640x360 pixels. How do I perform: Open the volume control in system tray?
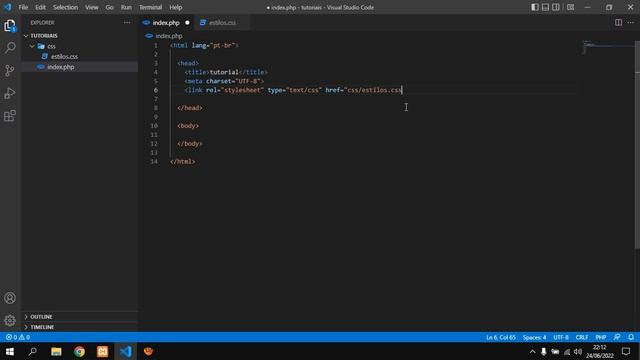(x=578, y=351)
